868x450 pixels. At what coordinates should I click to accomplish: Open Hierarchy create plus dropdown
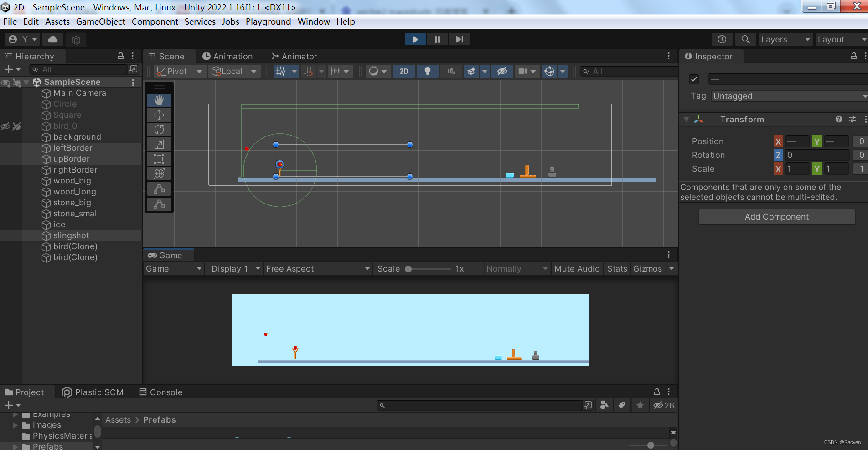click(12, 69)
